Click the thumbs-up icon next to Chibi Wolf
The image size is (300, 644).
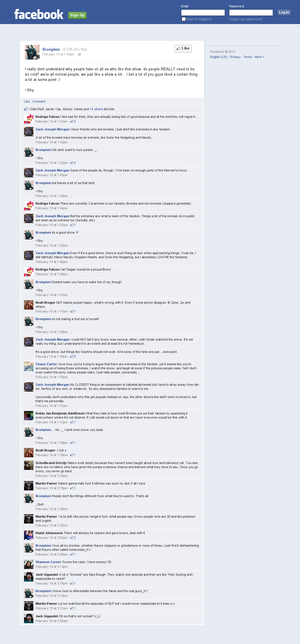(x=26, y=109)
